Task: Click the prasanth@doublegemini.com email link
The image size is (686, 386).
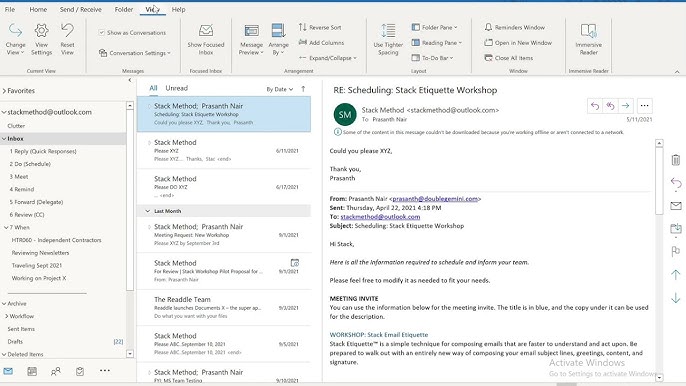Action: [x=435, y=199]
